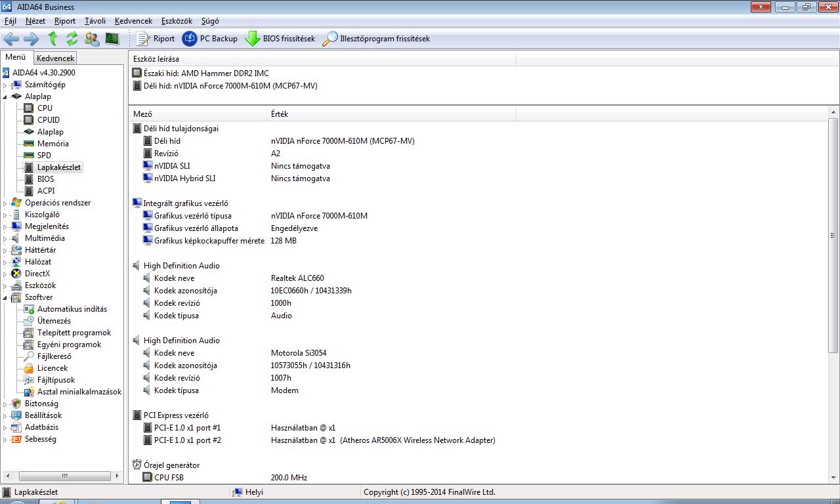
Task: Select ACPI tree item
Action: click(46, 191)
